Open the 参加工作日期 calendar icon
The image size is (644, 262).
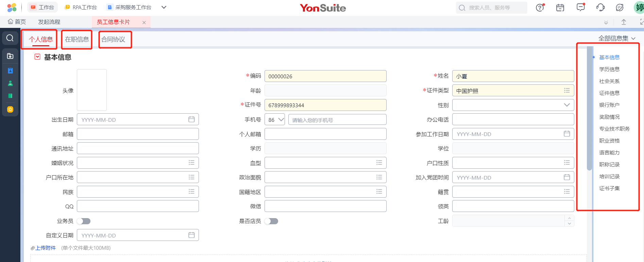coord(567,134)
